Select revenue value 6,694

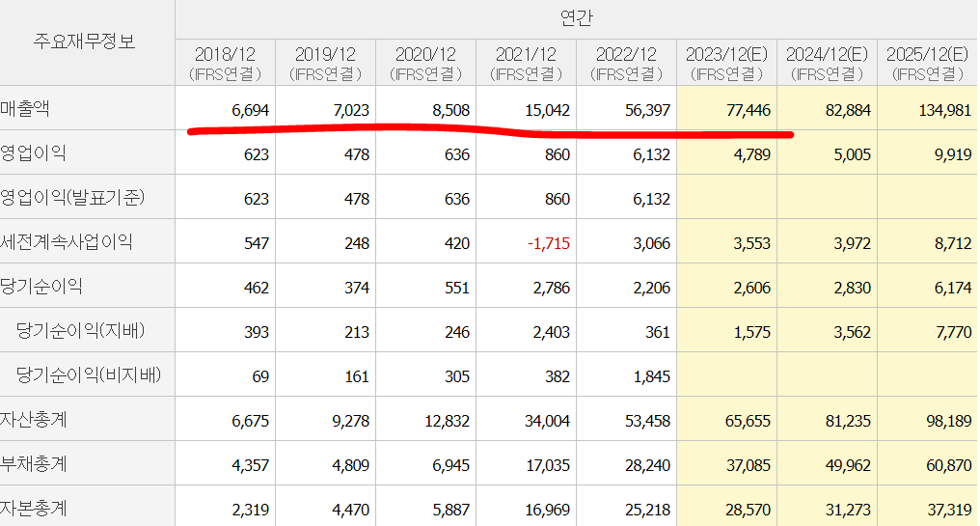pyautogui.click(x=250, y=111)
